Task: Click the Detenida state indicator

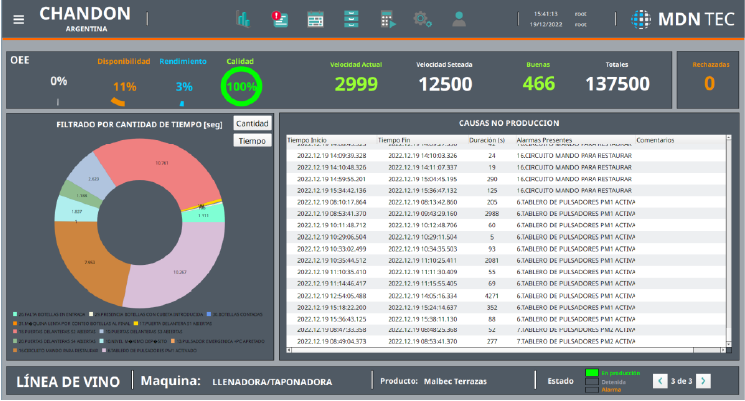Action: pos(592,382)
